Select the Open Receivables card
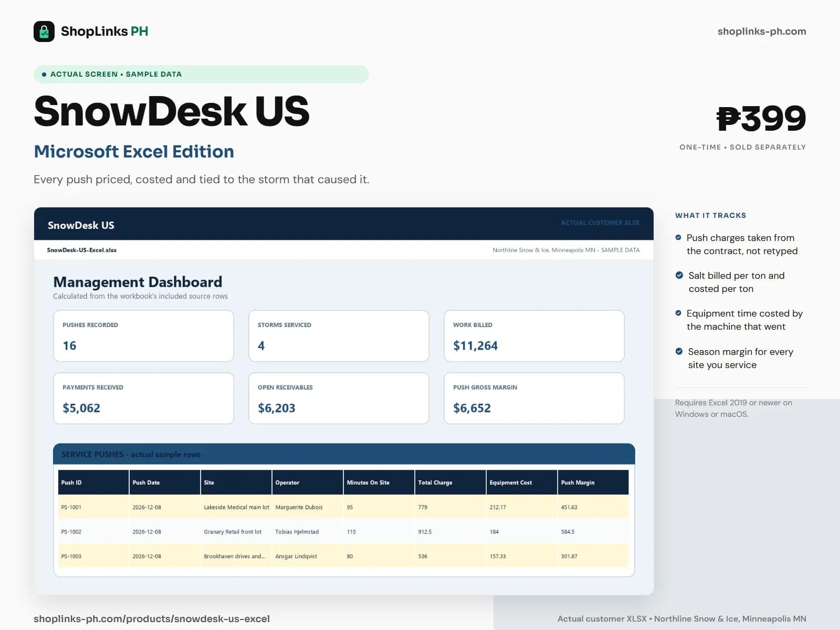Screen dimensions: 840x630 (339, 398)
